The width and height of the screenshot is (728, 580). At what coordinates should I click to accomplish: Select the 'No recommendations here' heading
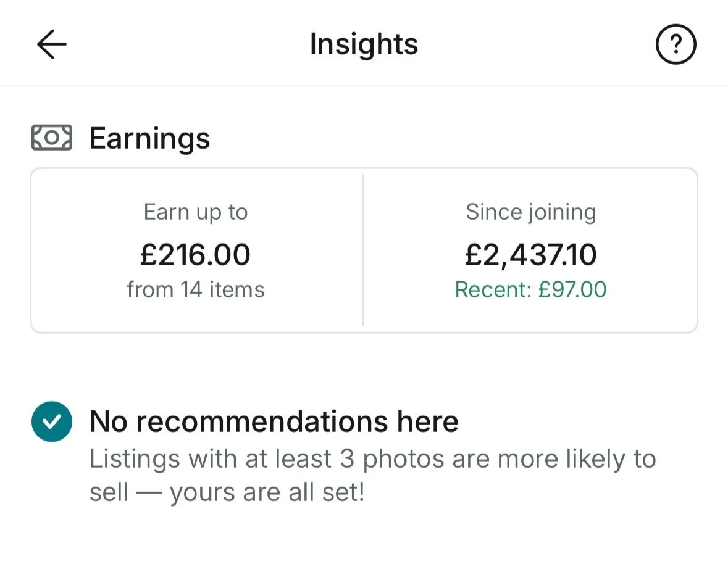tap(274, 421)
